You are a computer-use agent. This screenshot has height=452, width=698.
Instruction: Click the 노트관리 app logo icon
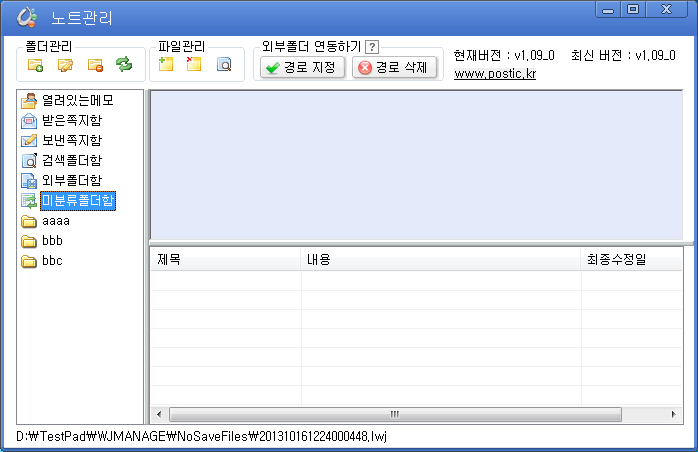pos(27,17)
